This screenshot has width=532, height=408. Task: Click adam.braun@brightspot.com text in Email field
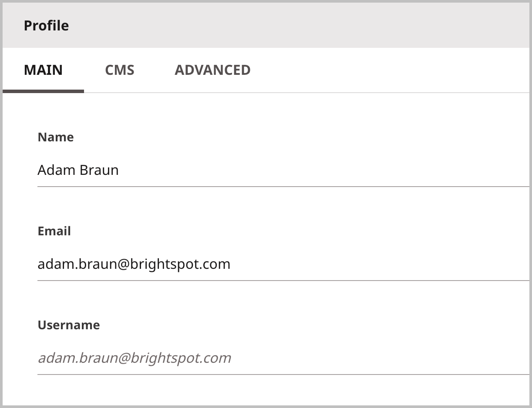coord(134,264)
